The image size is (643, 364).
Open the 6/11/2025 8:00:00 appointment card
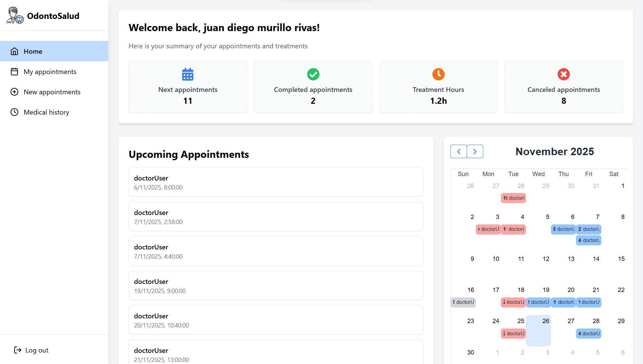pyautogui.click(x=275, y=182)
